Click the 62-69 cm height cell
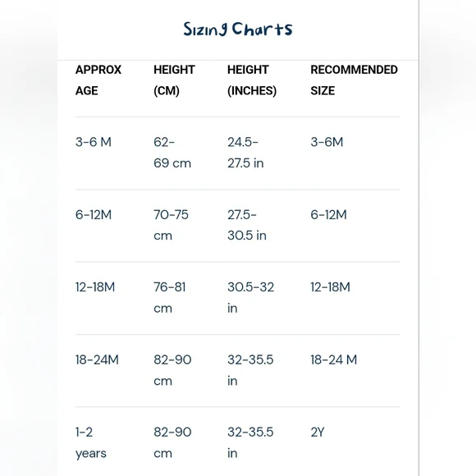 coord(172,153)
